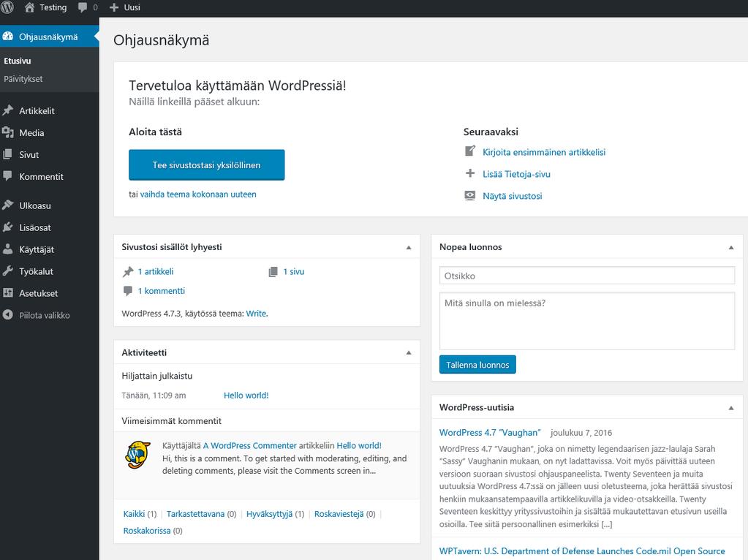Filter comments by Kaikki
The image size is (748, 560).
coord(134,514)
